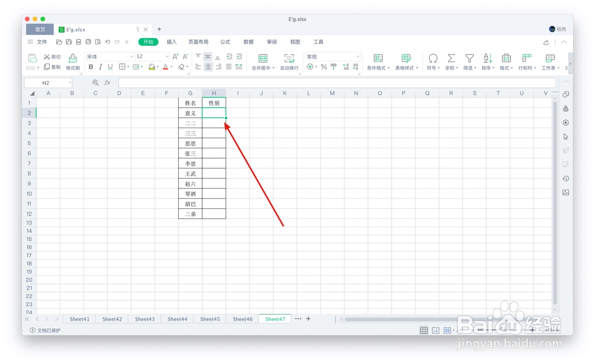Switch to the 页面布局 Page Layout tab
Viewport: 595px width, 364px height.
click(x=198, y=42)
